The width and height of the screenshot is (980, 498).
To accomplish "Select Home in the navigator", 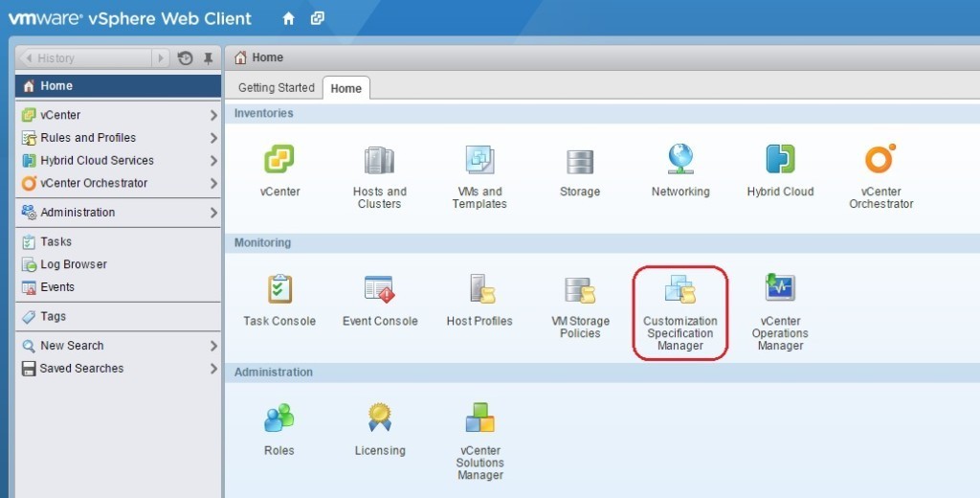I will tap(118, 86).
